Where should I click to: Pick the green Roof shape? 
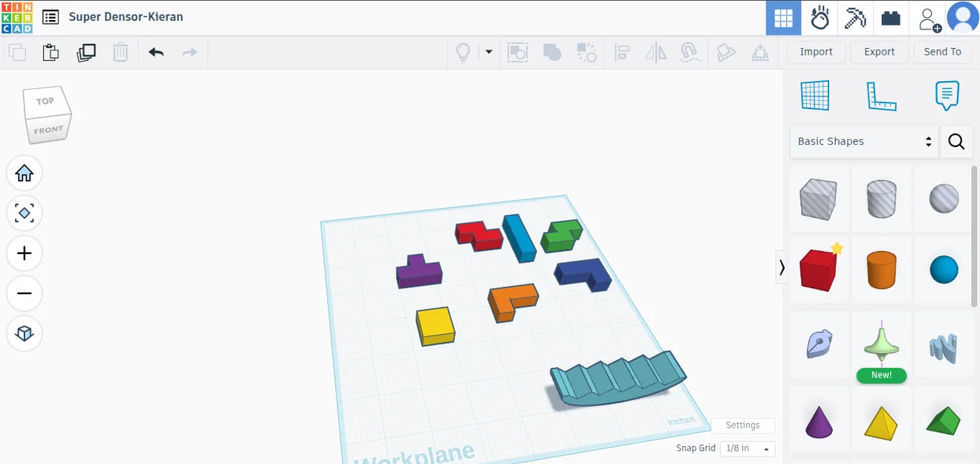944,421
